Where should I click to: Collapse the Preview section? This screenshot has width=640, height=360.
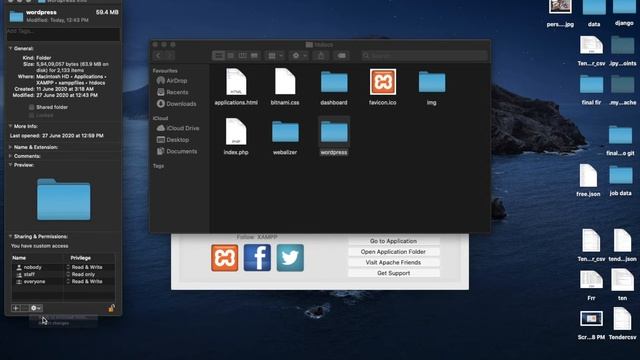click(x=10, y=165)
